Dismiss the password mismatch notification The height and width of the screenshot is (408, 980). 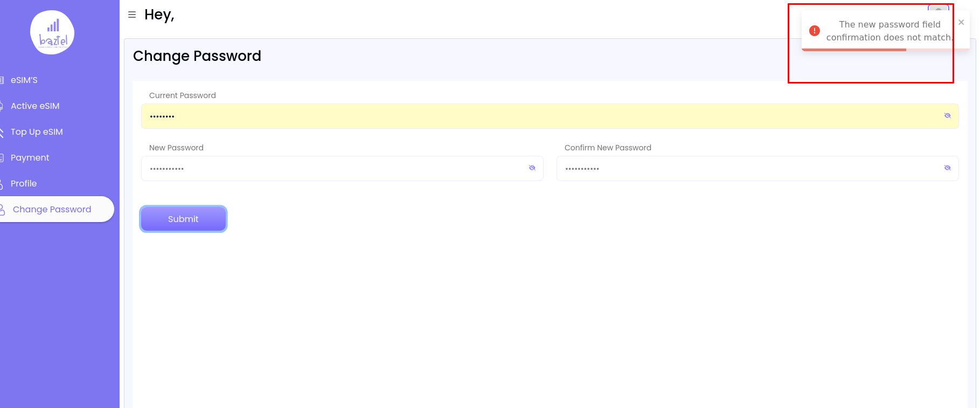pos(961,22)
